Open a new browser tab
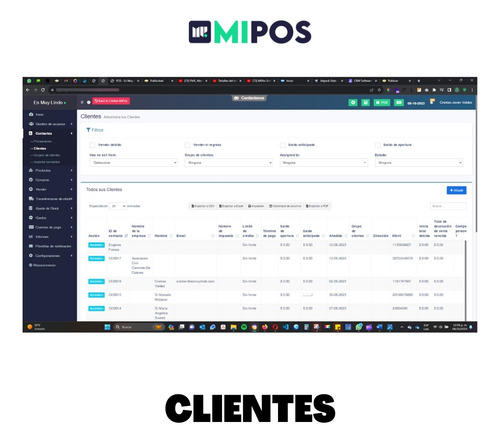 click(419, 81)
